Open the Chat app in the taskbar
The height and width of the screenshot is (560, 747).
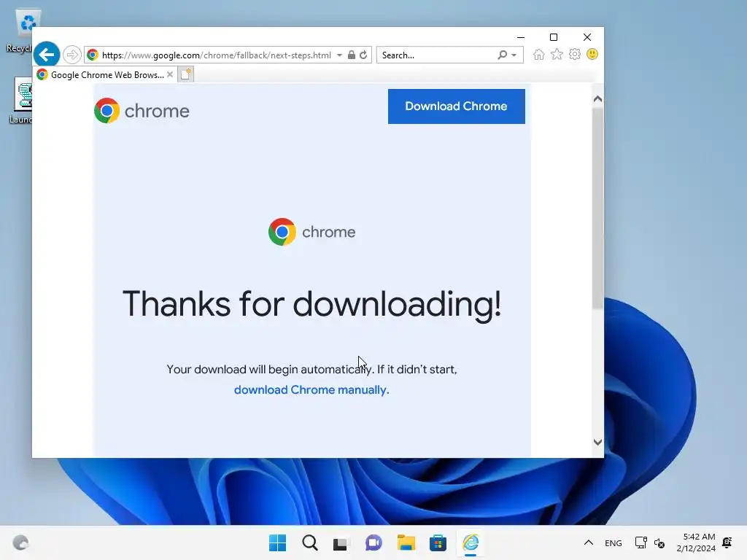tap(373, 542)
